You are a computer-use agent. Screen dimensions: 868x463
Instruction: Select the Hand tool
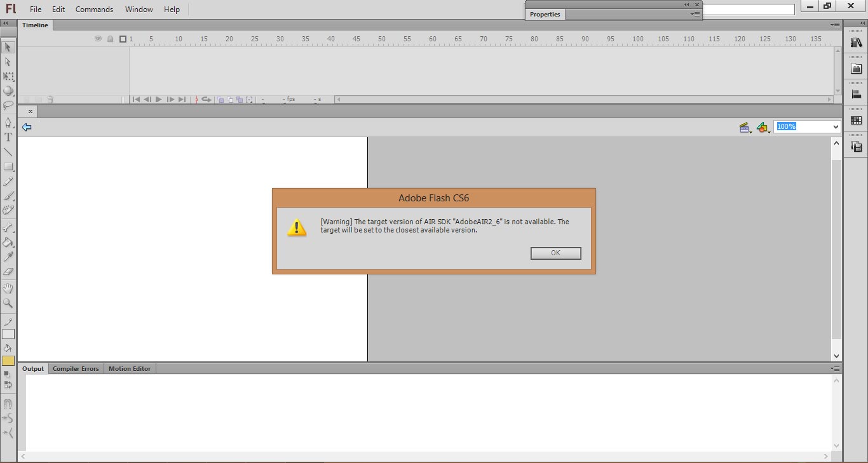[x=8, y=288]
